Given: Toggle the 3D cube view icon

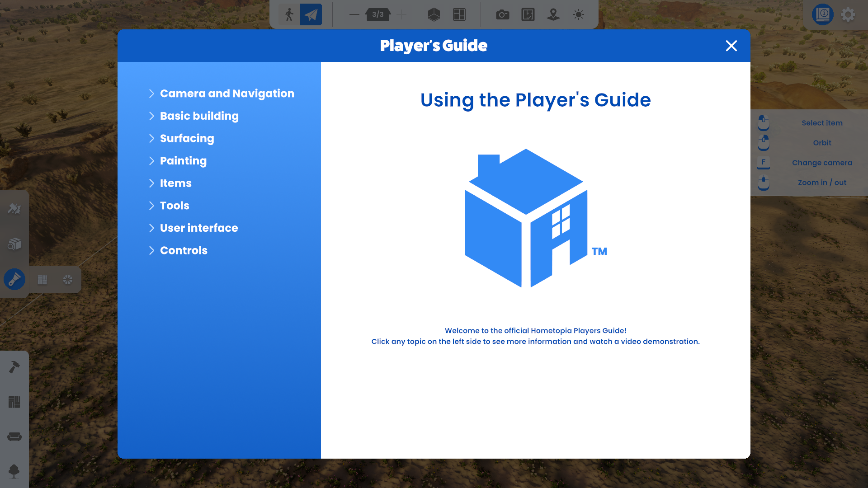Looking at the screenshot, I should pyautogui.click(x=434, y=14).
